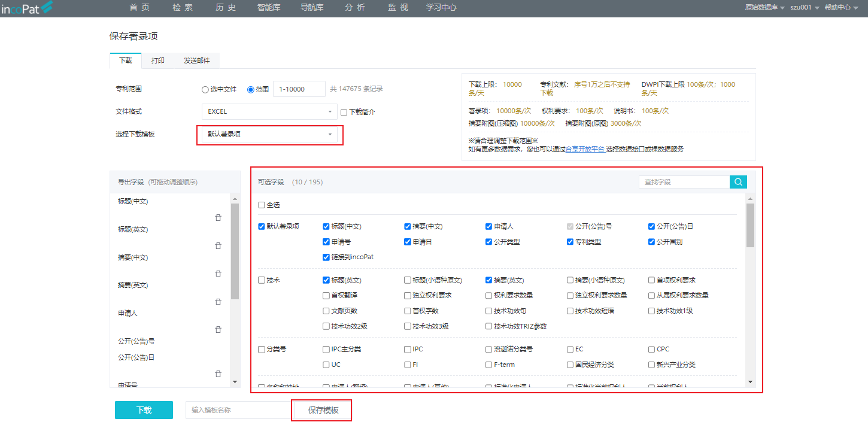Viewport: 868px width, 425px height.
Task: Expand the szu001 account menu
Action: 805,8
